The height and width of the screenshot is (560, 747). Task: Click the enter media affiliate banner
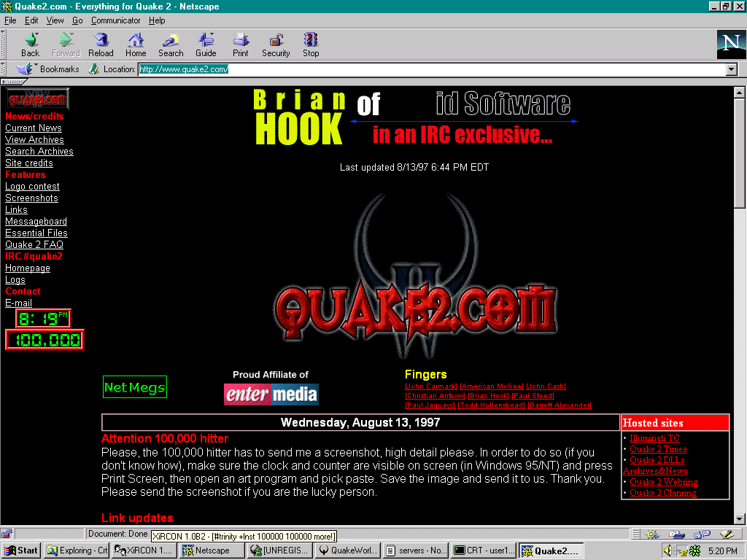click(x=271, y=394)
